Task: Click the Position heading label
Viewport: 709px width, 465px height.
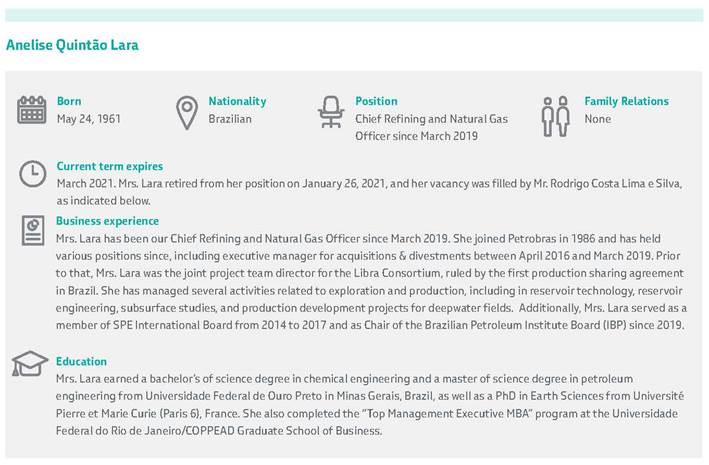Action: coord(376,101)
